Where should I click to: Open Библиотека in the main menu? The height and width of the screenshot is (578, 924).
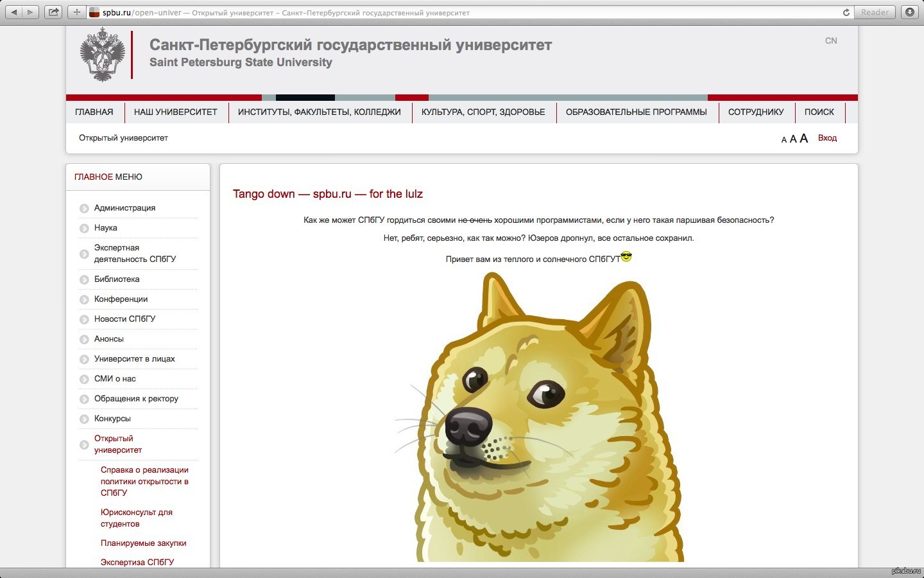pyautogui.click(x=117, y=279)
